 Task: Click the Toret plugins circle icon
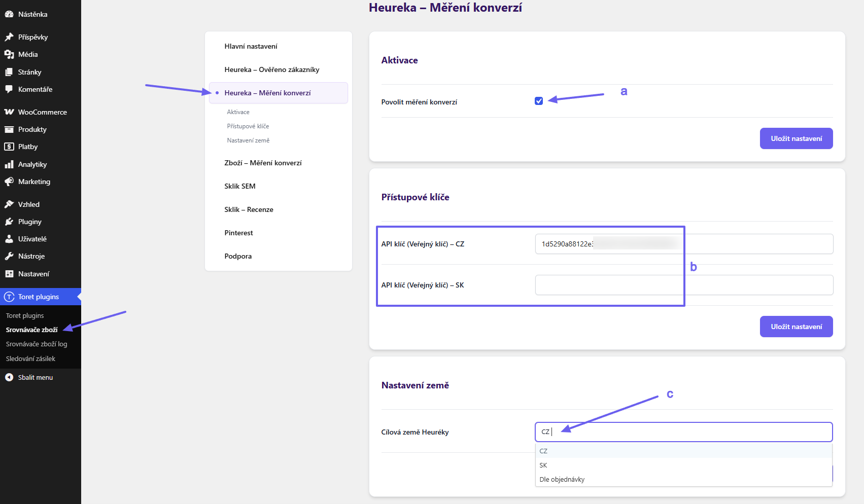(x=9, y=297)
